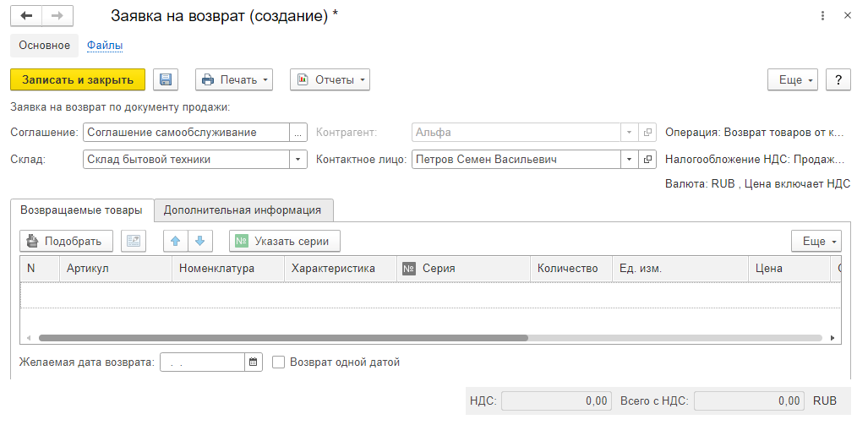Open the Контактное лицо record icon

648,159
